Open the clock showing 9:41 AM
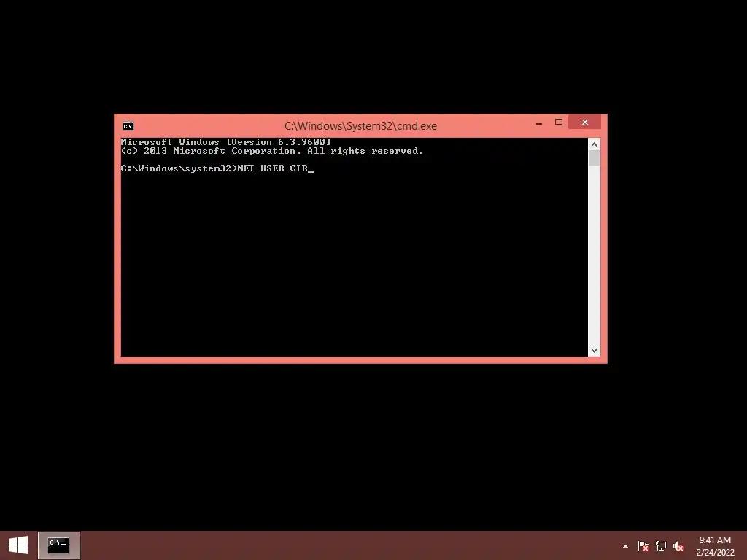Screen dimensions: 747x560 pyautogui.click(x=715, y=540)
